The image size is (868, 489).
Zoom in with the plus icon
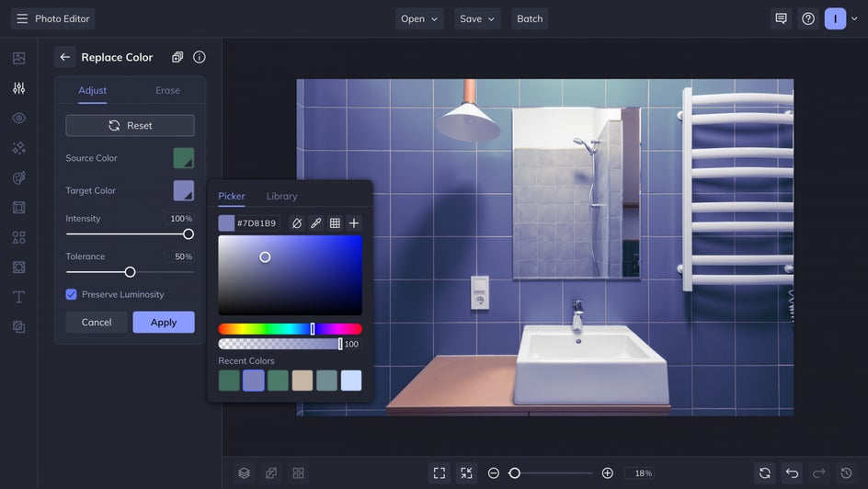click(x=607, y=473)
